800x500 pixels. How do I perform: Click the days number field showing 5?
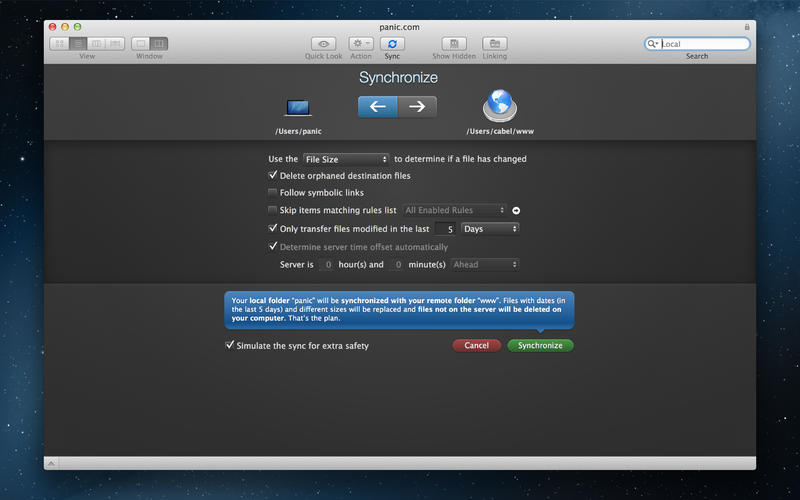pyautogui.click(x=445, y=229)
